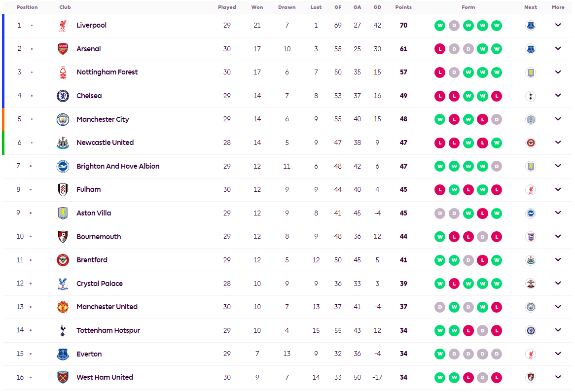Expand the Liverpool row details chevron
The width and height of the screenshot is (575, 392).
[558, 25]
